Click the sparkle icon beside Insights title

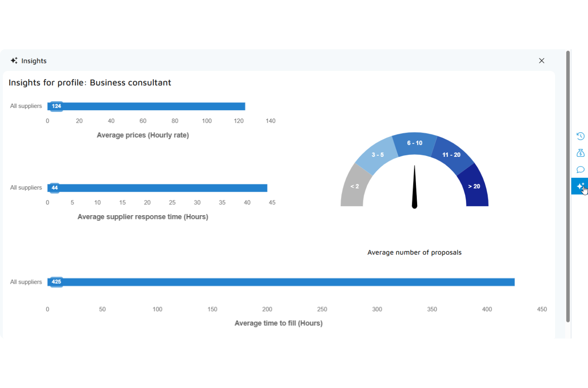click(14, 61)
